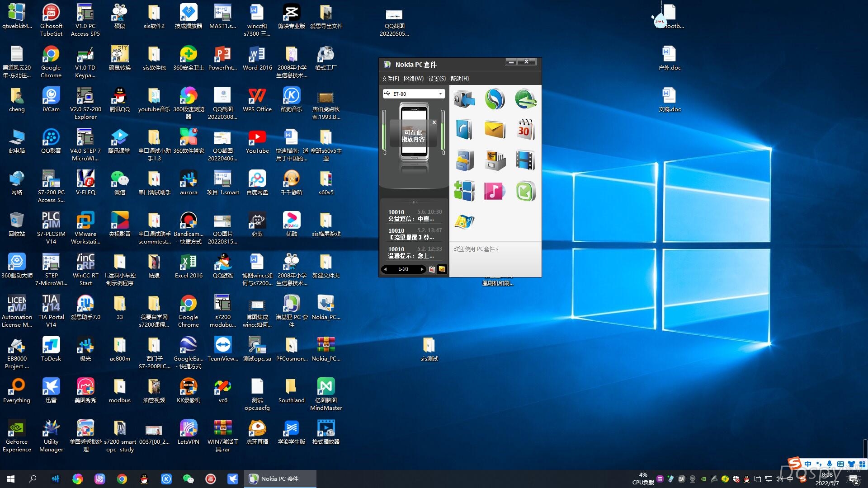
Task: Select the 此电脑 desktop icon
Action: tap(17, 141)
